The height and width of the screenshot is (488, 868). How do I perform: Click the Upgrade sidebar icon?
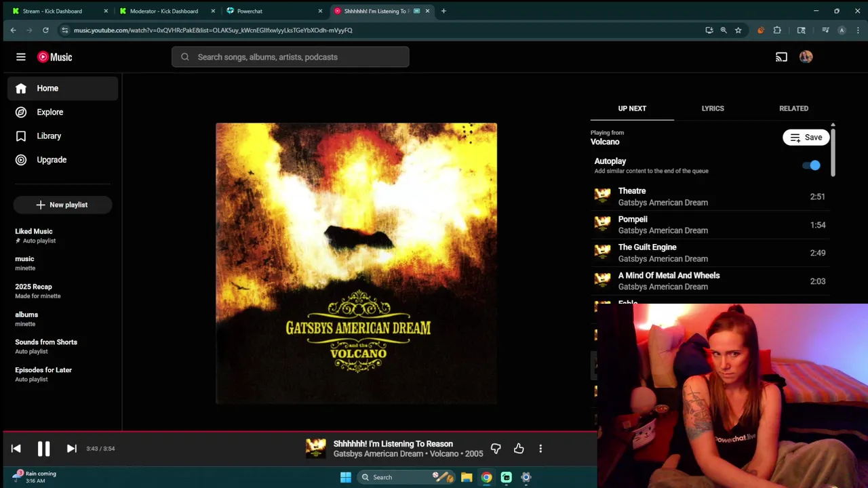click(21, 160)
